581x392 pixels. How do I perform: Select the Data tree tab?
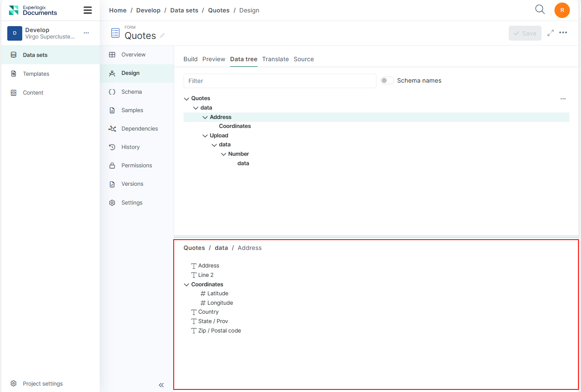point(244,59)
